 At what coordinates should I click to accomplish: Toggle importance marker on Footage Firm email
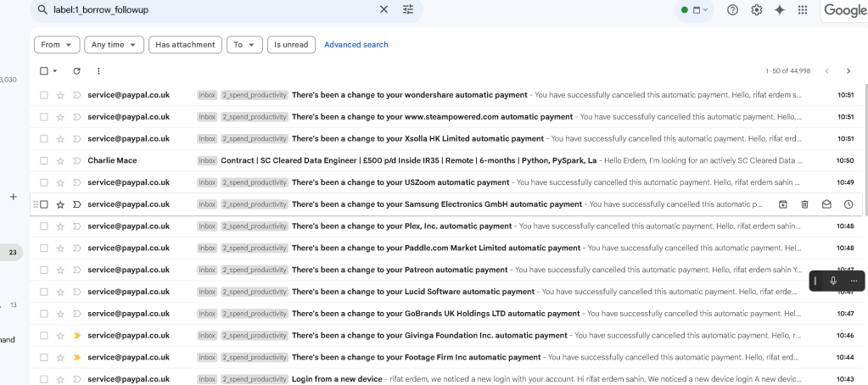point(77,357)
